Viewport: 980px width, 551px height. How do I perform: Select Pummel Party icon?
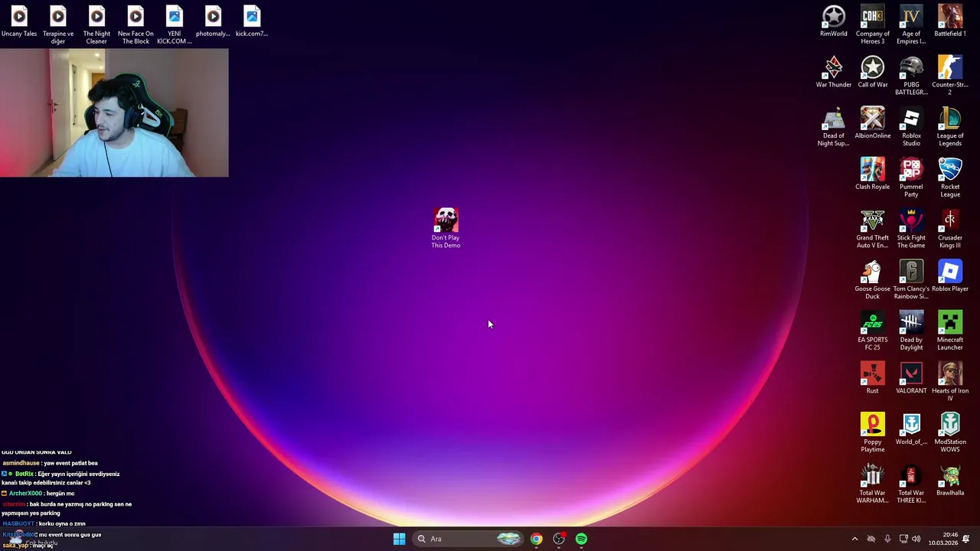click(x=911, y=178)
